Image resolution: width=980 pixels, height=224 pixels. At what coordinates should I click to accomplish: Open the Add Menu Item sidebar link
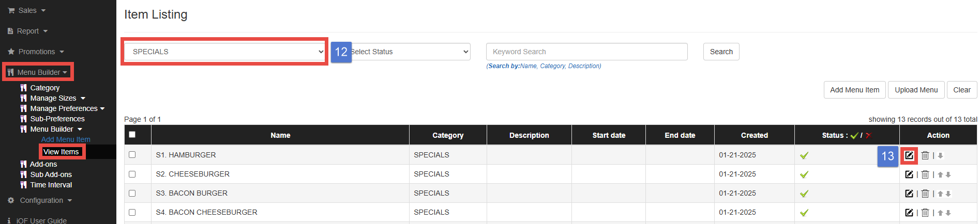click(66, 139)
